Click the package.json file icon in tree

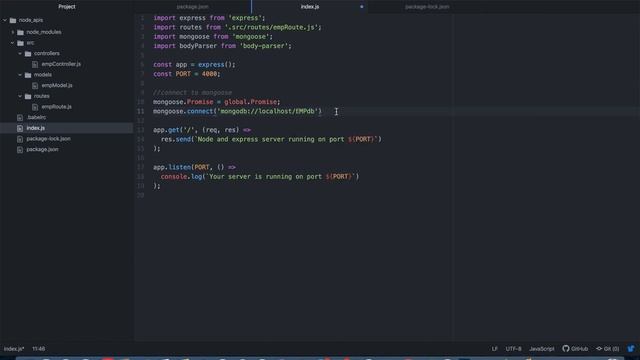point(20,149)
